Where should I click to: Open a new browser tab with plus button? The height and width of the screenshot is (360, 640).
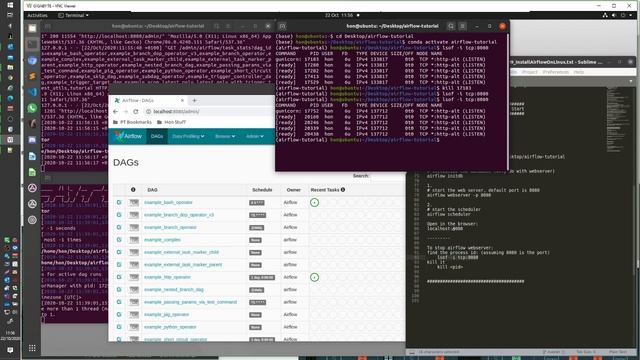194,100
